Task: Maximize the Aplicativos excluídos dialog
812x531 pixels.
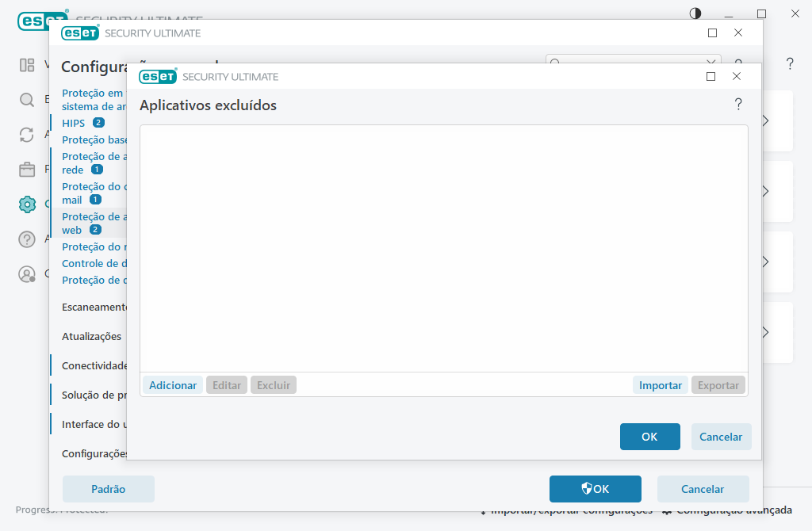Action: pyautogui.click(x=711, y=77)
